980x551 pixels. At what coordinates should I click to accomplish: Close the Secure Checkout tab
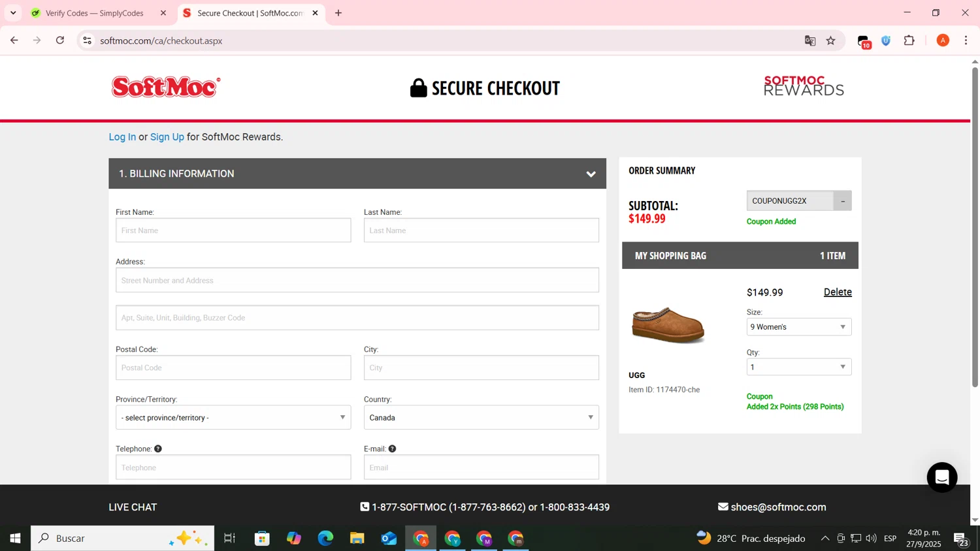[x=315, y=12]
